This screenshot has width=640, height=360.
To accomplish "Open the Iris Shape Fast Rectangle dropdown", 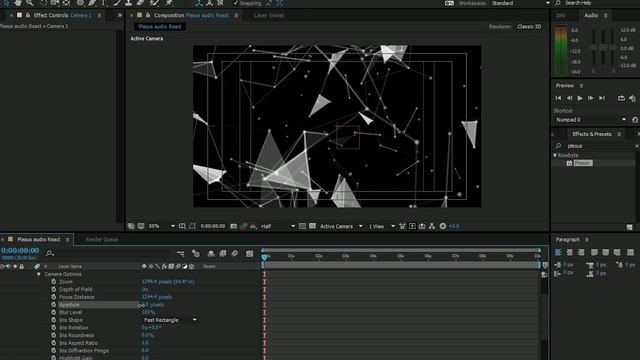I will coord(170,320).
